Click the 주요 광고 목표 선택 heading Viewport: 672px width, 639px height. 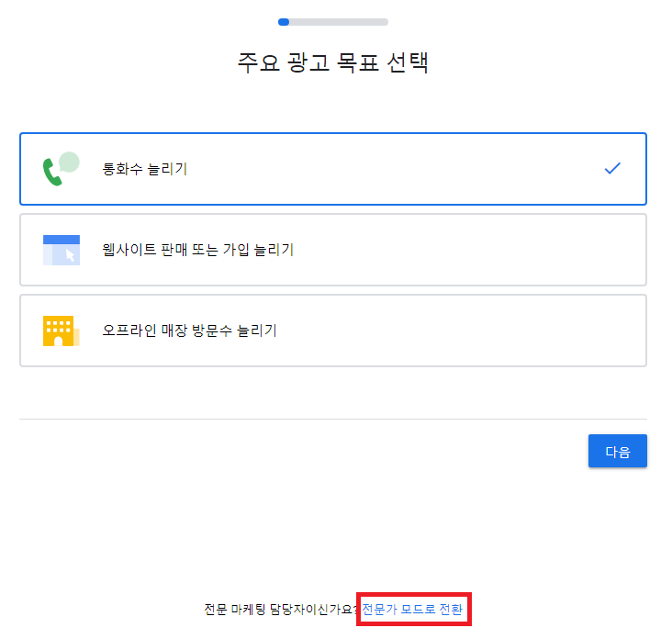coord(333,62)
